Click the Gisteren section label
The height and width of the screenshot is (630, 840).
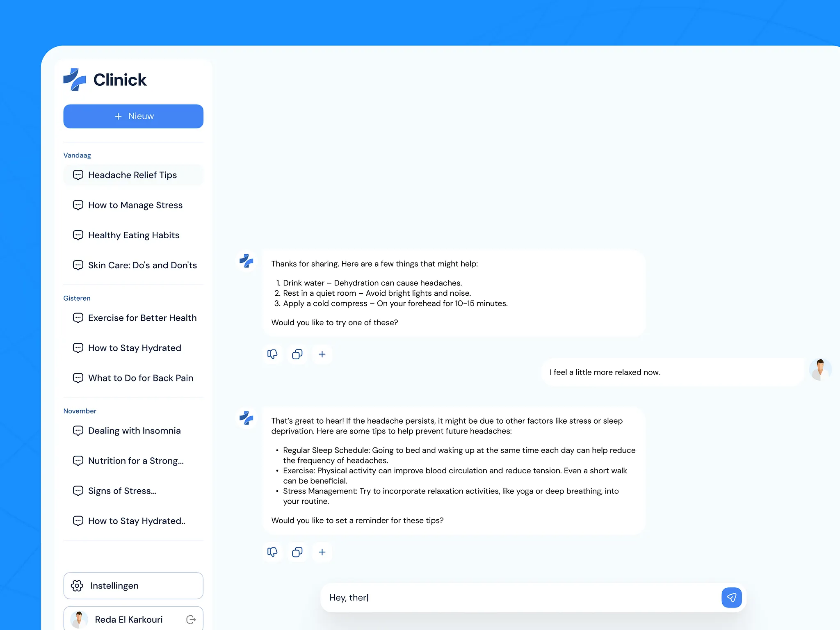77,298
